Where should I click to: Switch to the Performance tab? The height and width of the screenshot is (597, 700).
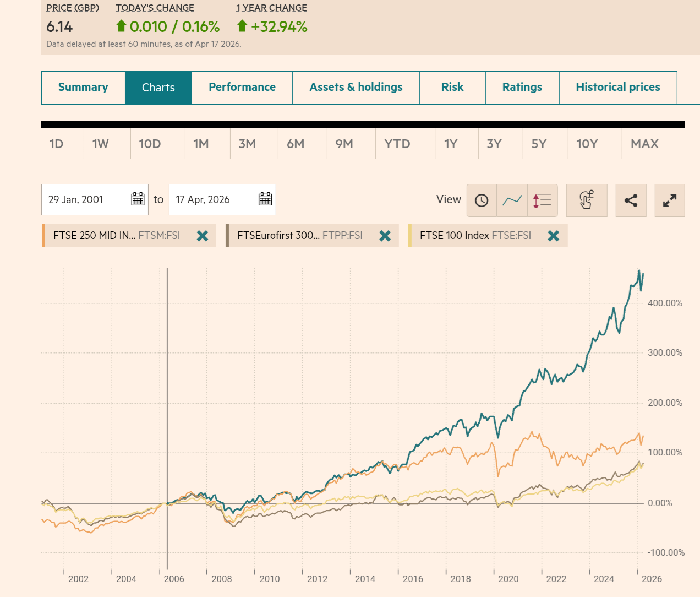(x=242, y=88)
